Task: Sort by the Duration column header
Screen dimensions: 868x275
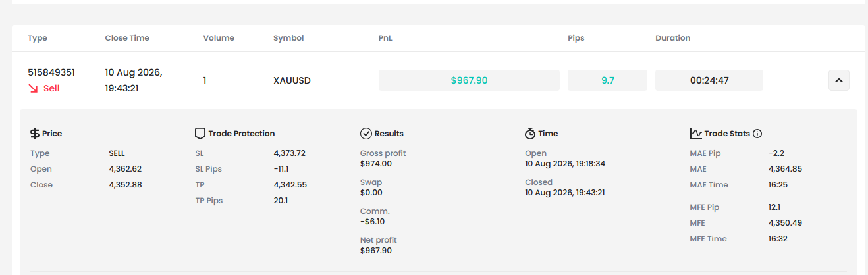Action: click(x=673, y=38)
